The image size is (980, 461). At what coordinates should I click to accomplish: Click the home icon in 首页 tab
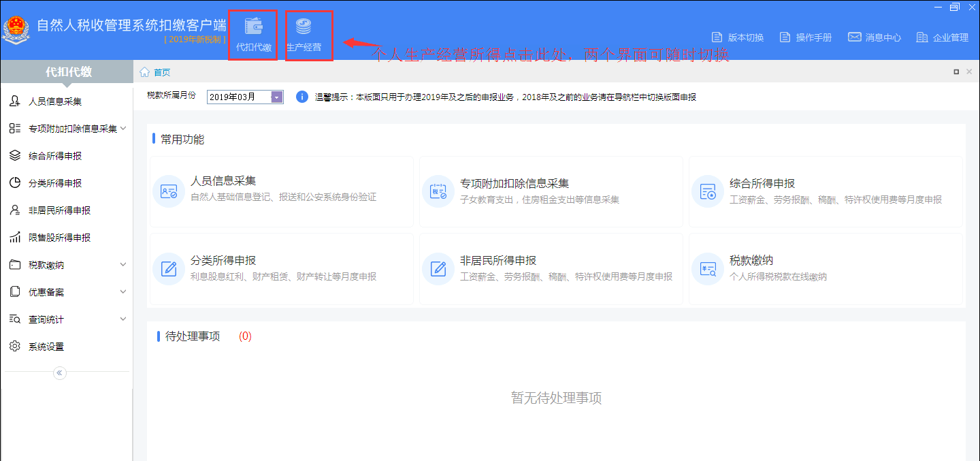(144, 71)
